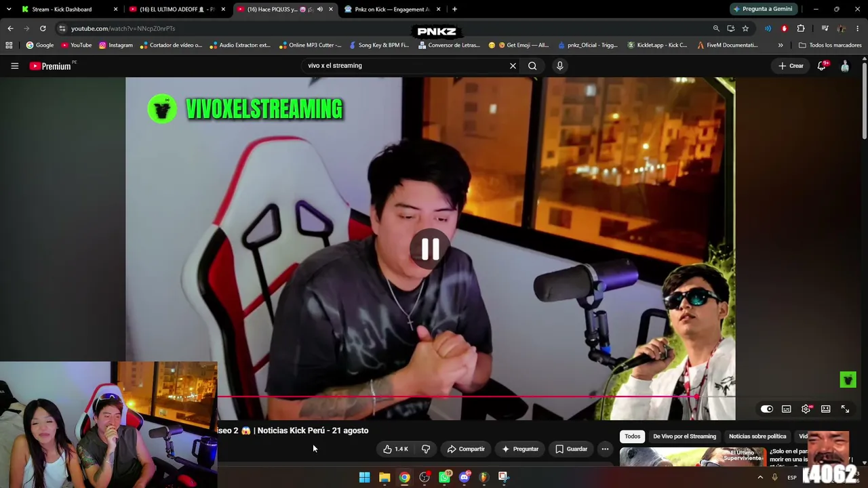Toggle subtitles in the video player

(x=786, y=409)
